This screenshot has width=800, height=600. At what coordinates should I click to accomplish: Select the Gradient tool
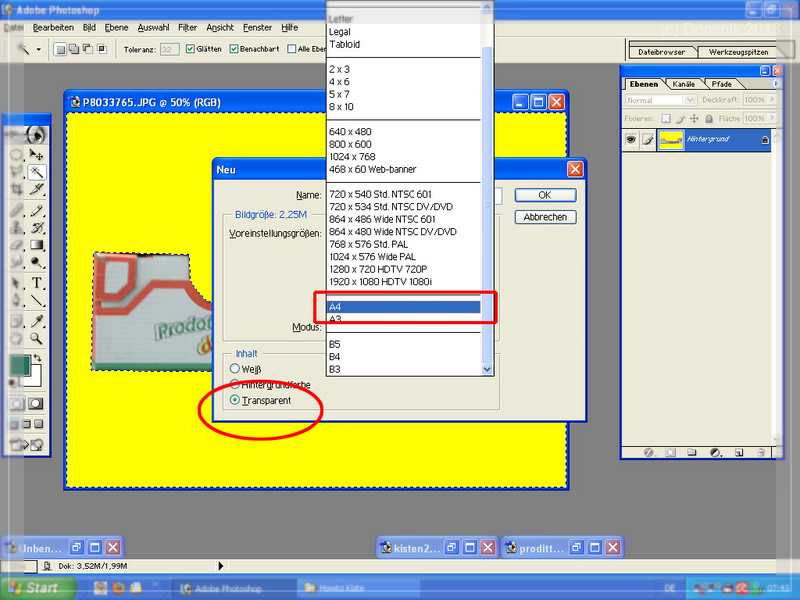point(36,245)
